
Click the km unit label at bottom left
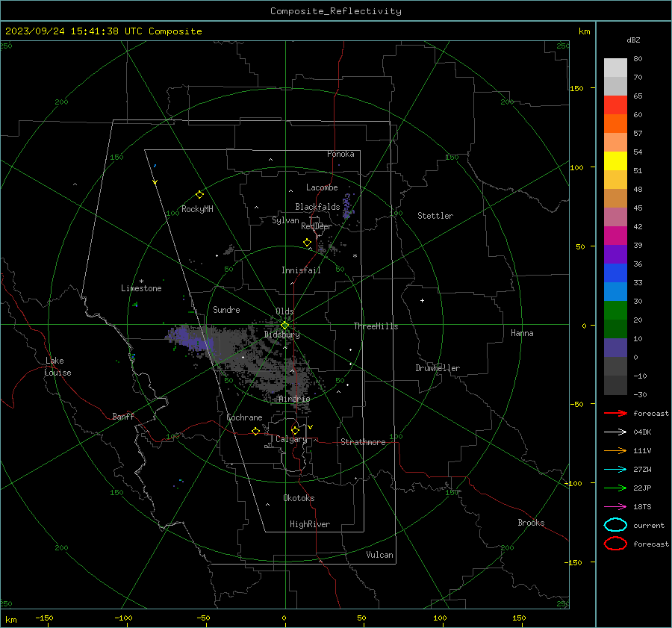coord(11,620)
